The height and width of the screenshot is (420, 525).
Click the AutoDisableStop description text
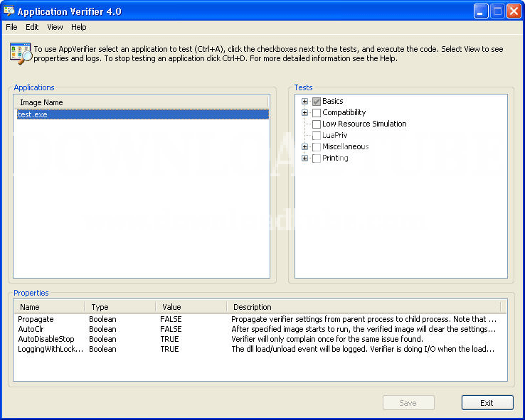(x=327, y=339)
